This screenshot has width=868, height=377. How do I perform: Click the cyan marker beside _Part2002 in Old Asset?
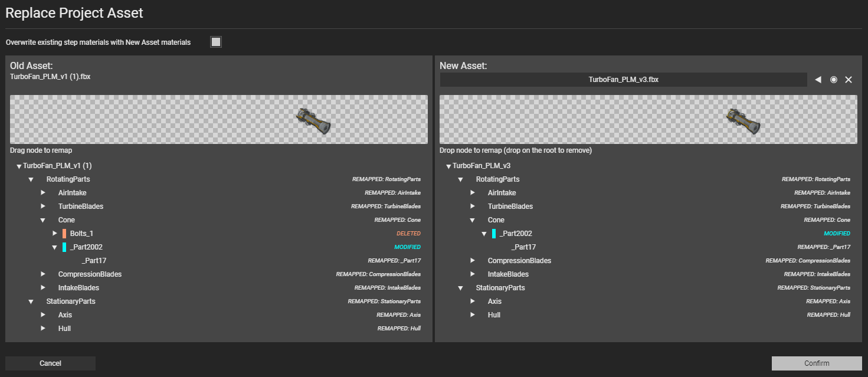click(x=65, y=247)
